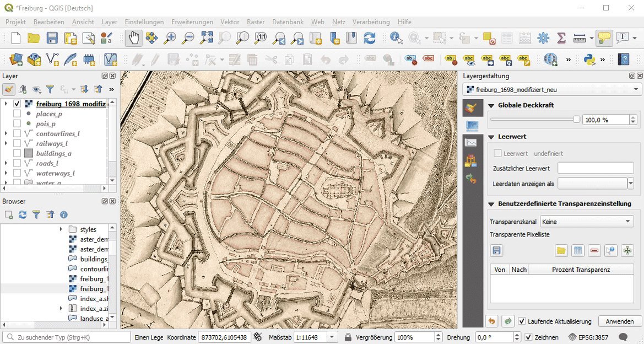Collapse the Globale Deckkraft section

(x=491, y=105)
